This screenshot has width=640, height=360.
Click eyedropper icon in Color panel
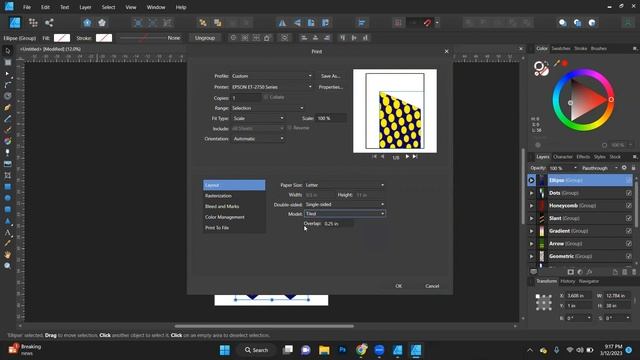tap(557, 63)
